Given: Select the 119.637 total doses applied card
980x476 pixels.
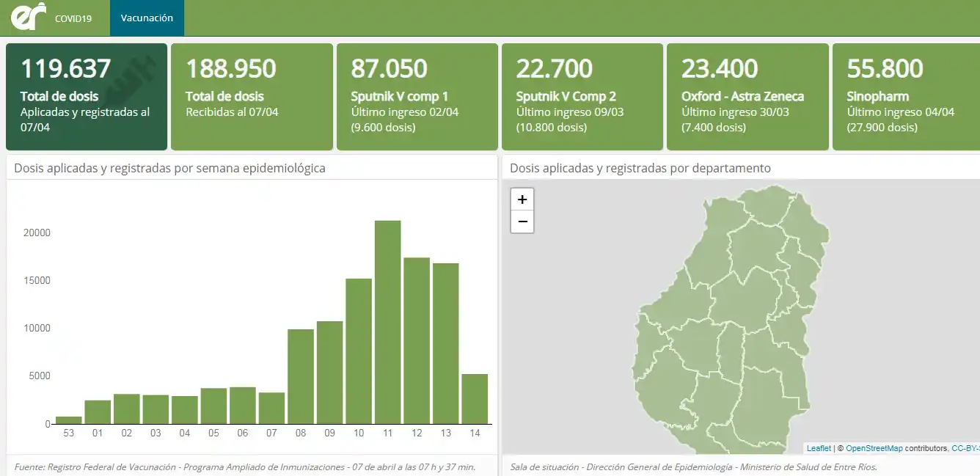Looking at the screenshot, I should pyautogui.click(x=87, y=97).
